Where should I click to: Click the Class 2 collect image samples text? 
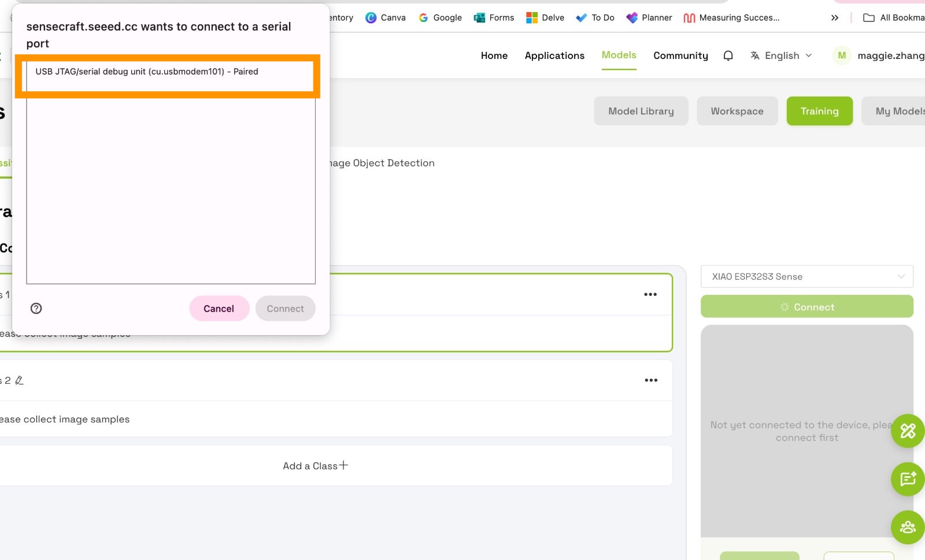point(65,420)
